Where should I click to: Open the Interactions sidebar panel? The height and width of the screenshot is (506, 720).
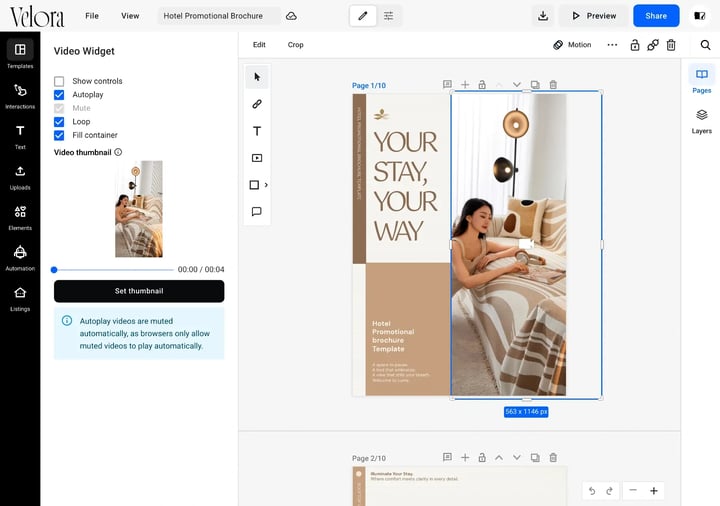[20, 96]
